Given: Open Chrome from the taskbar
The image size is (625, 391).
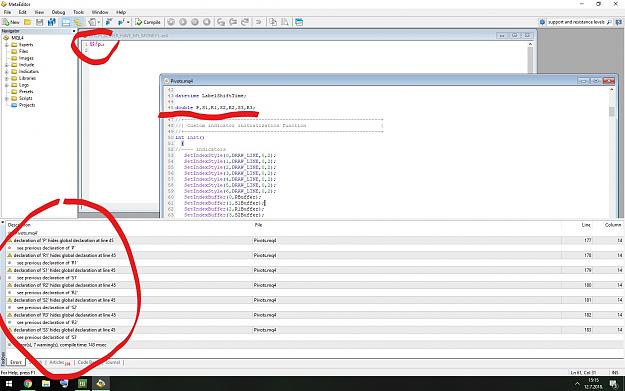Looking at the screenshot, I should 28,384.
